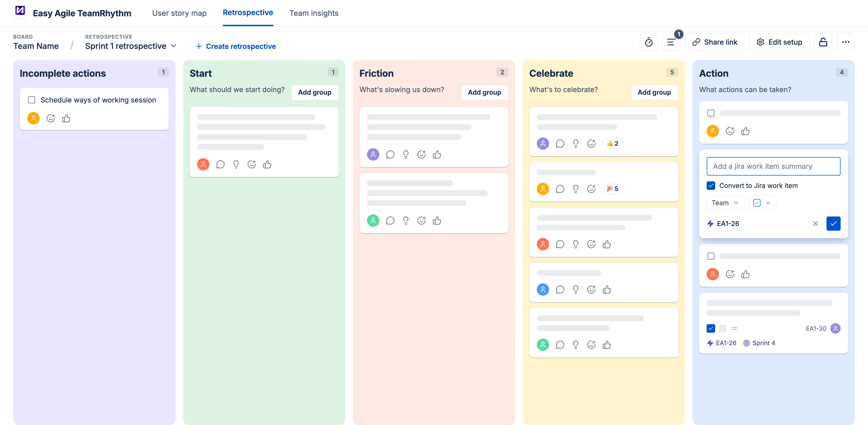Open comments on second Friction card
This screenshot has width=868, height=425.
click(x=390, y=221)
